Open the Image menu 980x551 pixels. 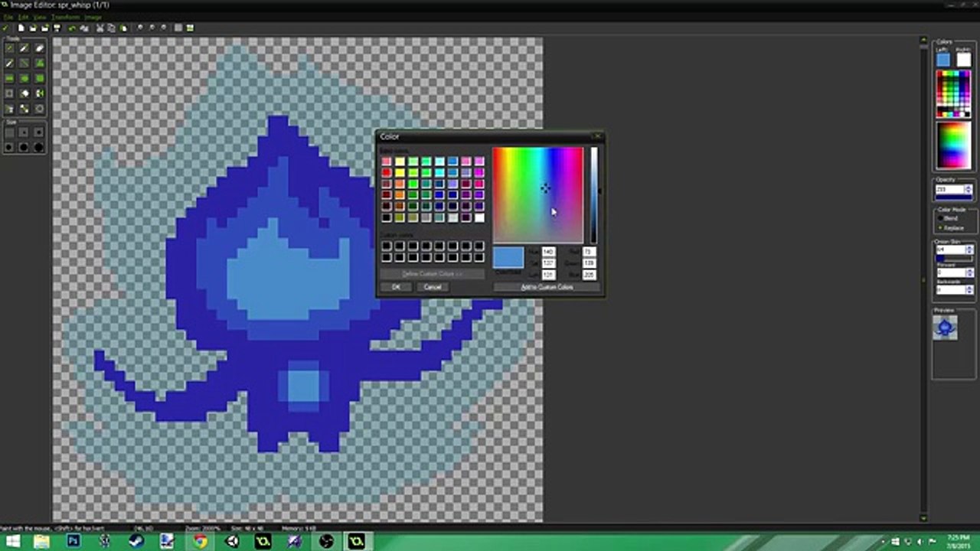click(93, 17)
